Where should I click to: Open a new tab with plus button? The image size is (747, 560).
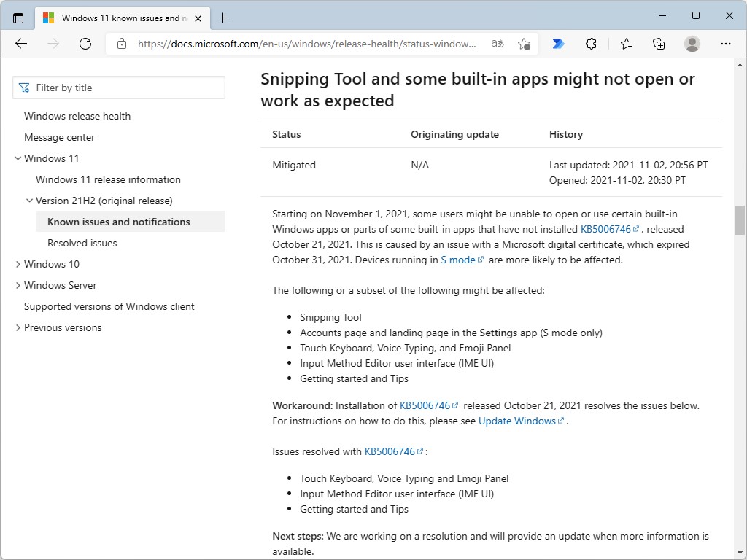coord(222,18)
